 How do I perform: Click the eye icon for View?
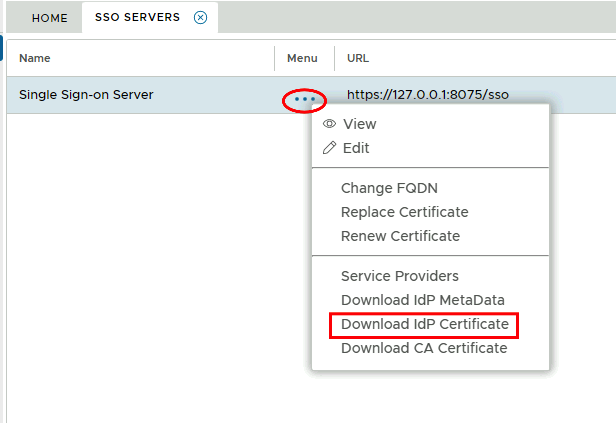[329, 124]
